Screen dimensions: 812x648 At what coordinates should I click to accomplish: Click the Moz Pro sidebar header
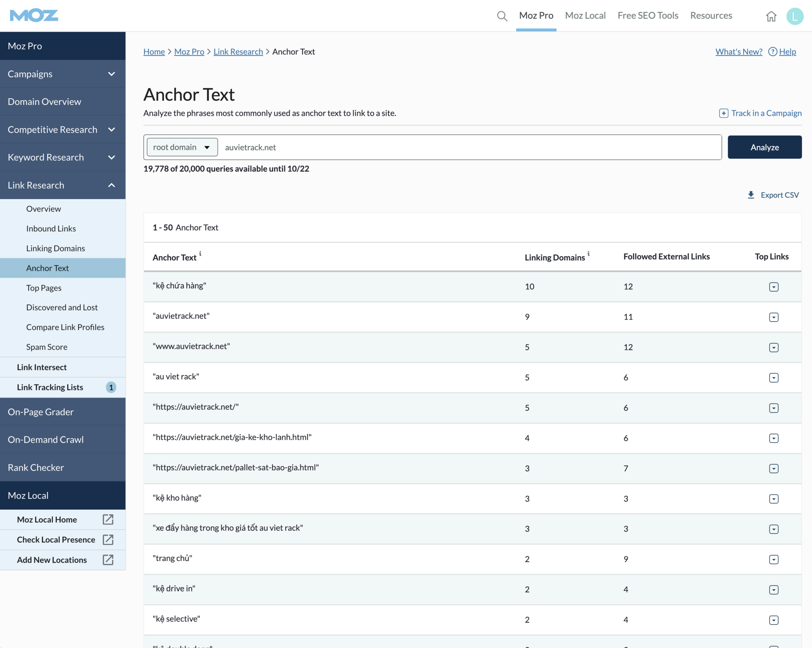63,46
